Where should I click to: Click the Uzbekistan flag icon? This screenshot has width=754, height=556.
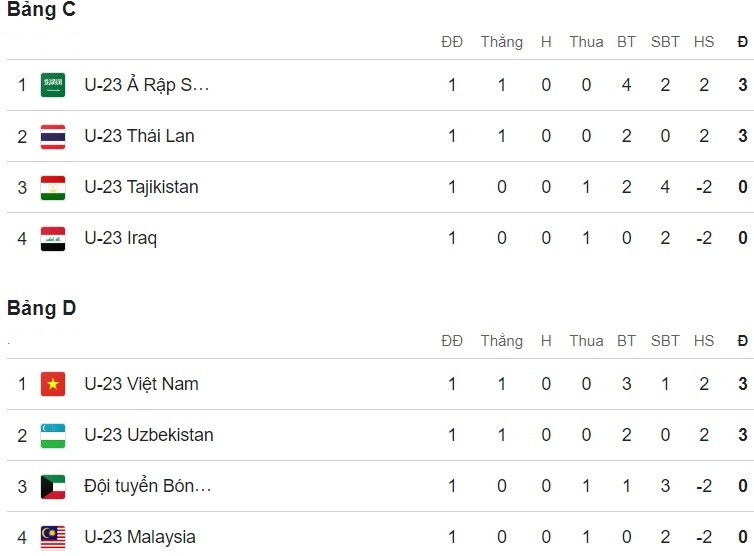pos(53,436)
